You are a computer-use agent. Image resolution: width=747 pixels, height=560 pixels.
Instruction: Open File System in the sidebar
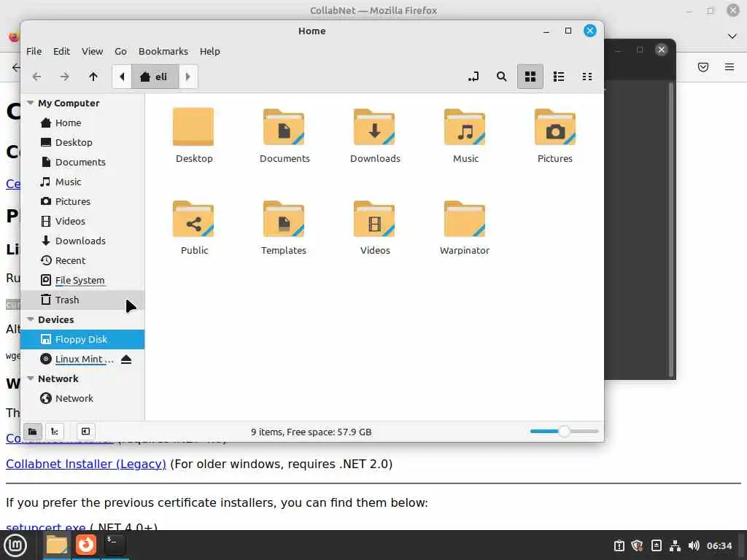point(82,280)
